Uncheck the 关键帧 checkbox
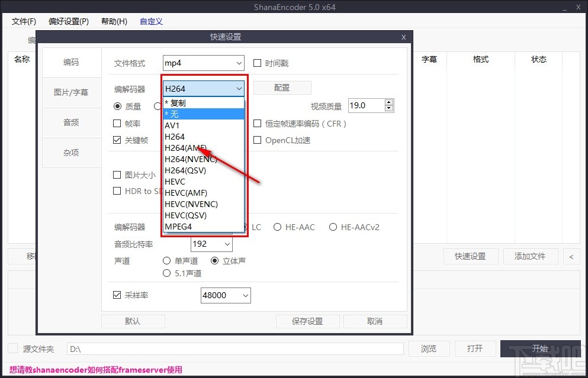 117,140
